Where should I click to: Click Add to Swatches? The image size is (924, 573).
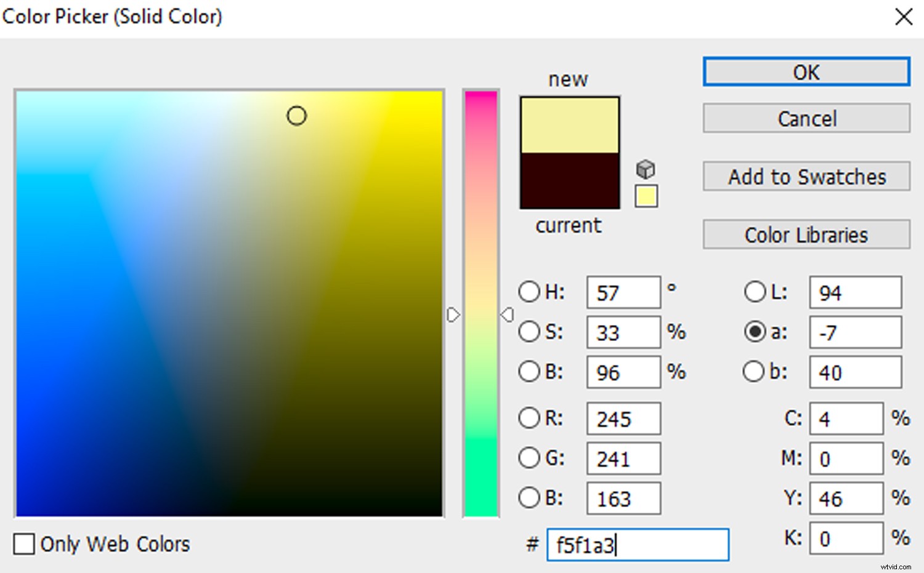[x=806, y=177]
